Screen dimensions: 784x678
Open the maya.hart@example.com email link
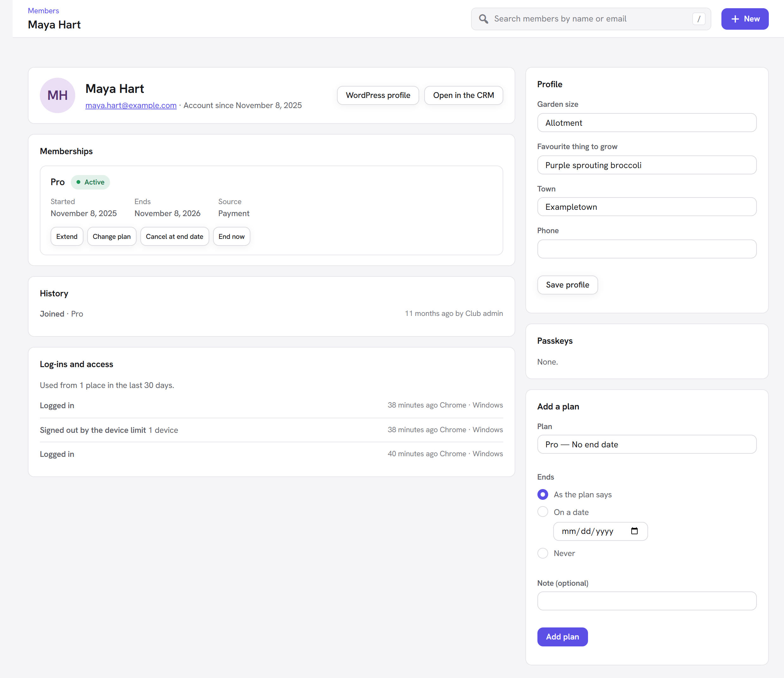click(x=131, y=105)
